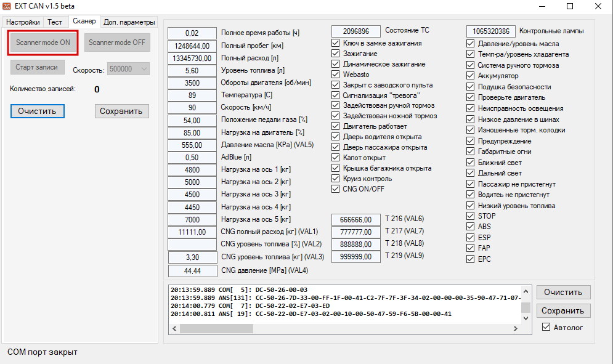Uncheck the Webasto checkbox
613x364 pixels.
click(x=336, y=75)
